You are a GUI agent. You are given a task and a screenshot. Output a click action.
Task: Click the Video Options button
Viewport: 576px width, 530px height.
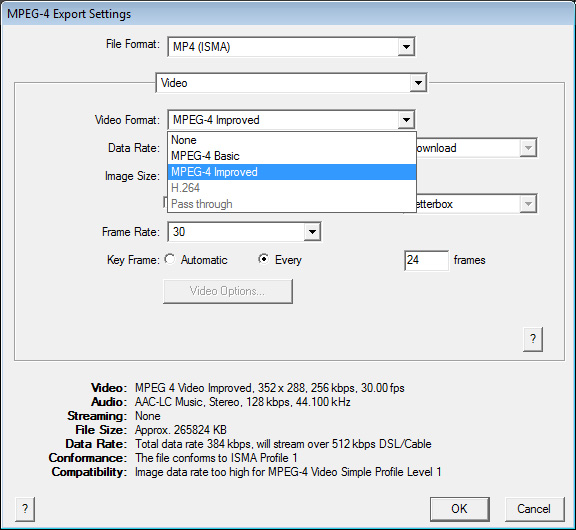(x=228, y=291)
